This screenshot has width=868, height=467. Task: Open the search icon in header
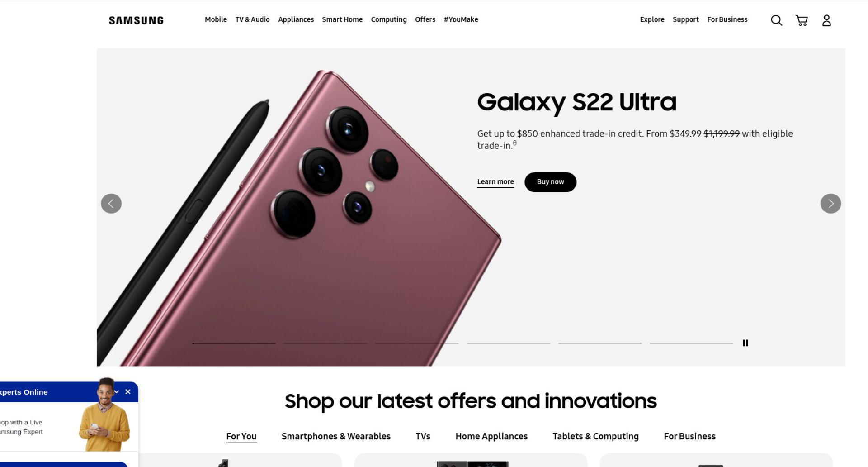pos(776,20)
